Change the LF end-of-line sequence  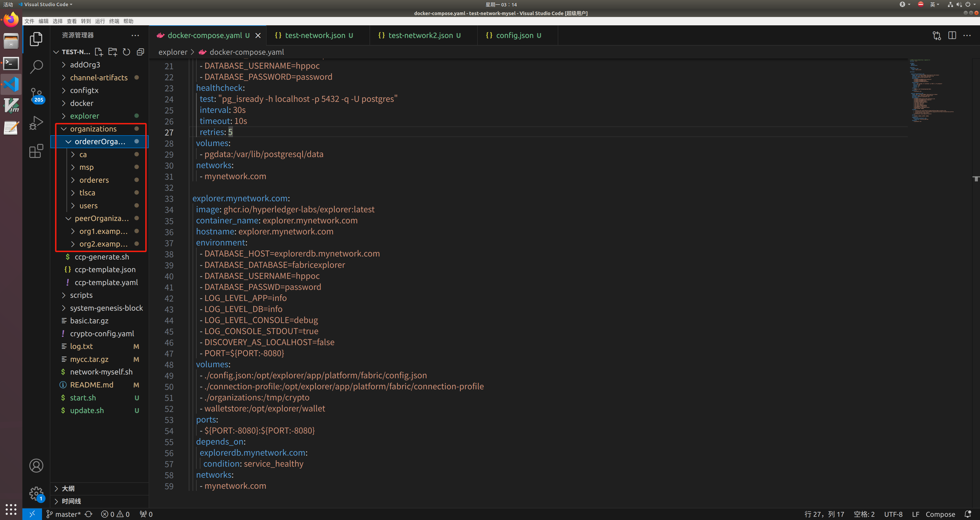(915, 514)
